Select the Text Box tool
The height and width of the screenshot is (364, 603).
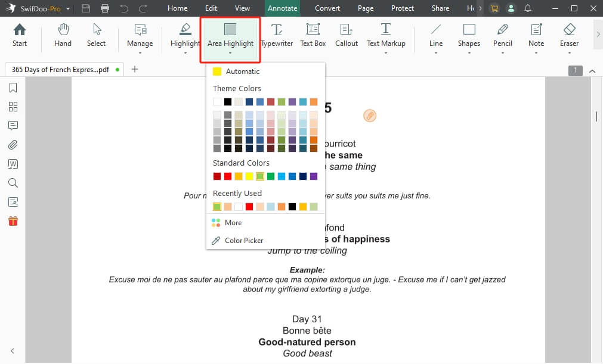coord(313,35)
